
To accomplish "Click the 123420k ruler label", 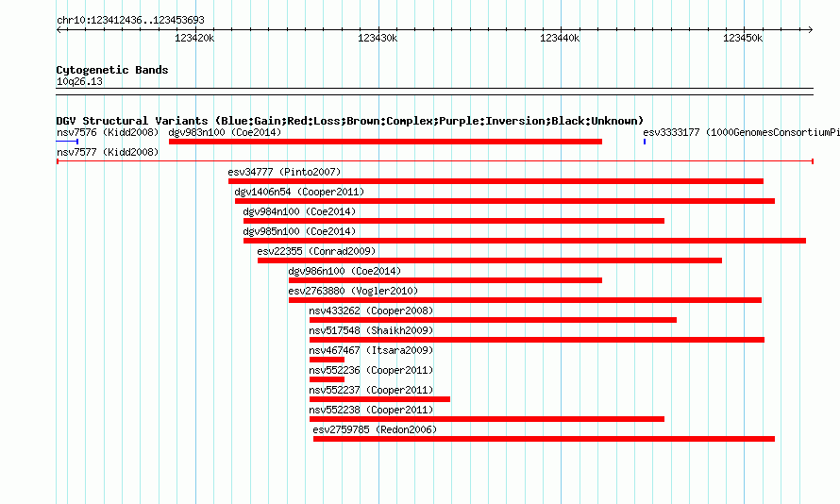I will (x=194, y=38).
